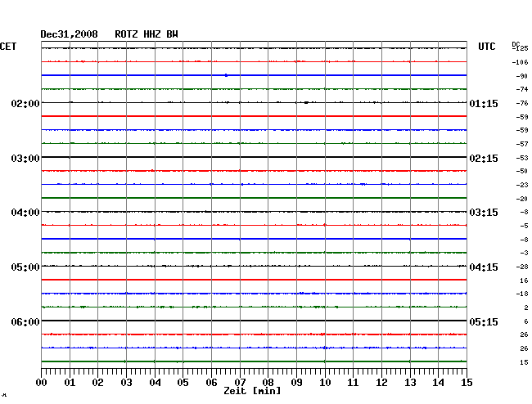
Task: Click the DC offset value "-74"
Action: tap(522, 89)
